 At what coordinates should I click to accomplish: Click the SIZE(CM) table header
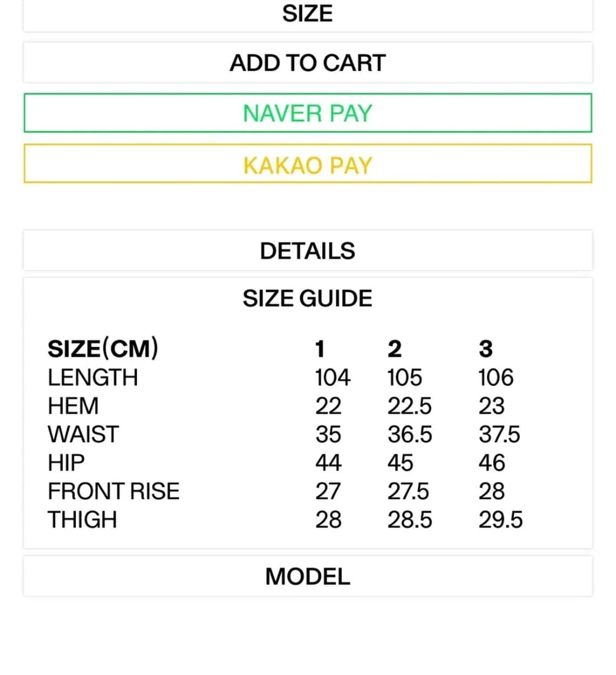pyautogui.click(x=103, y=348)
